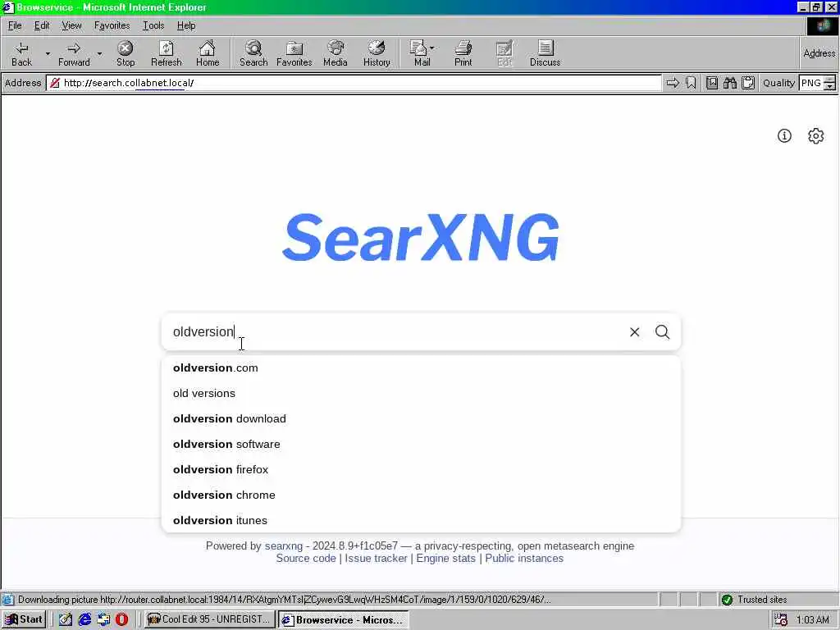Click the clipboard icon near Quality
This screenshot has height=630, width=840.
[748, 83]
